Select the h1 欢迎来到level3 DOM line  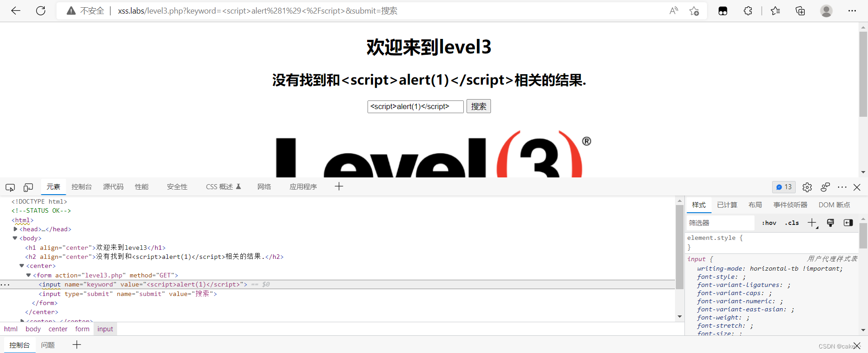(x=95, y=248)
